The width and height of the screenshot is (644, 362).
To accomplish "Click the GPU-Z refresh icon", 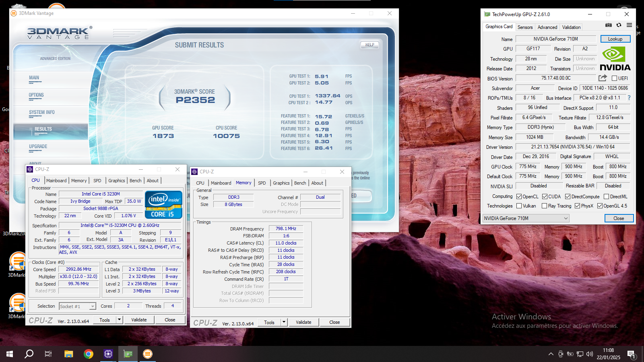I will [x=619, y=25].
